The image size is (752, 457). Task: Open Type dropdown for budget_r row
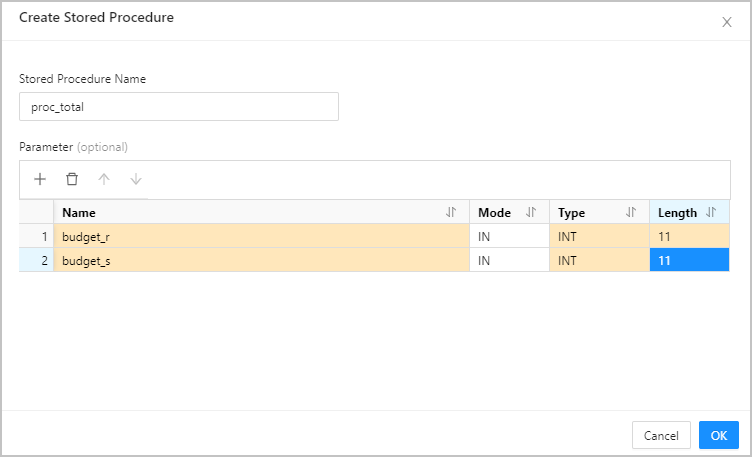[599, 236]
